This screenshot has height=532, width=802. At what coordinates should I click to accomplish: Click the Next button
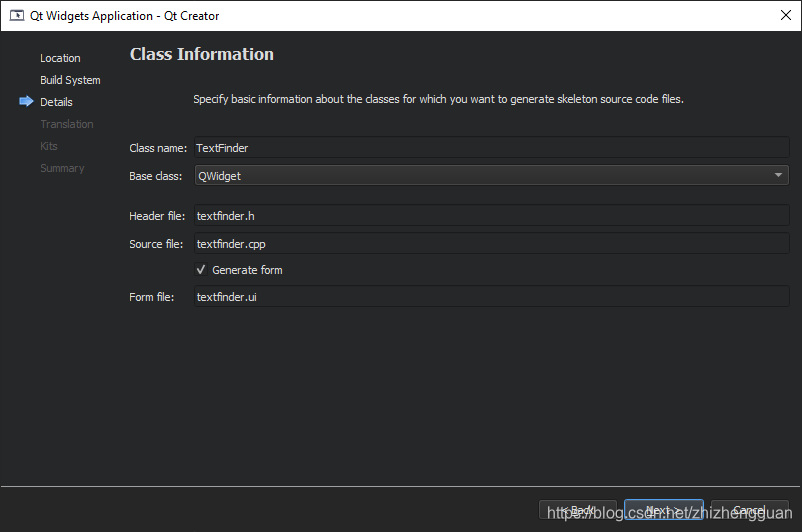pos(663,510)
